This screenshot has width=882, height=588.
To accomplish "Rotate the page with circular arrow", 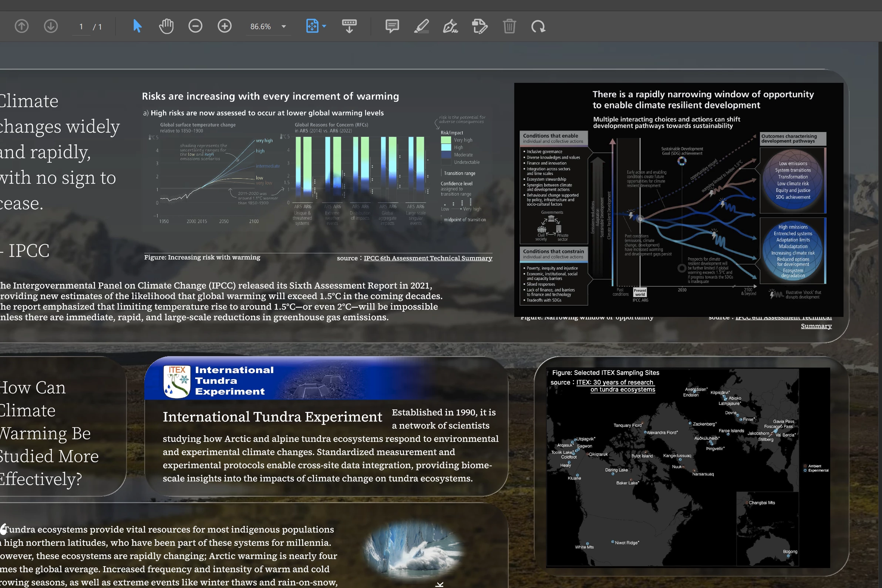I will tap(538, 26).
